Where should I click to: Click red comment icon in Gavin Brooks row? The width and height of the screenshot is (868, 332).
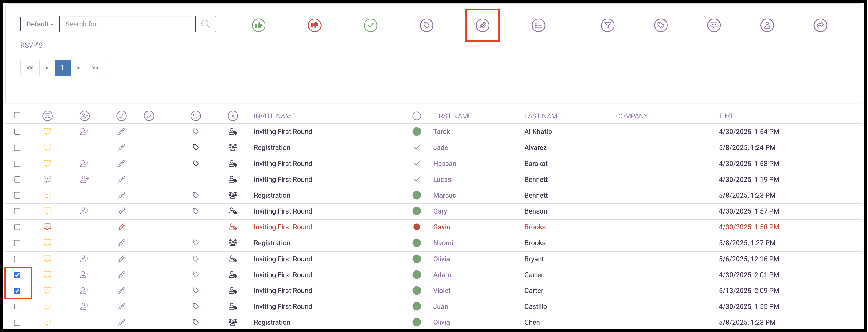tap(48, 227)
